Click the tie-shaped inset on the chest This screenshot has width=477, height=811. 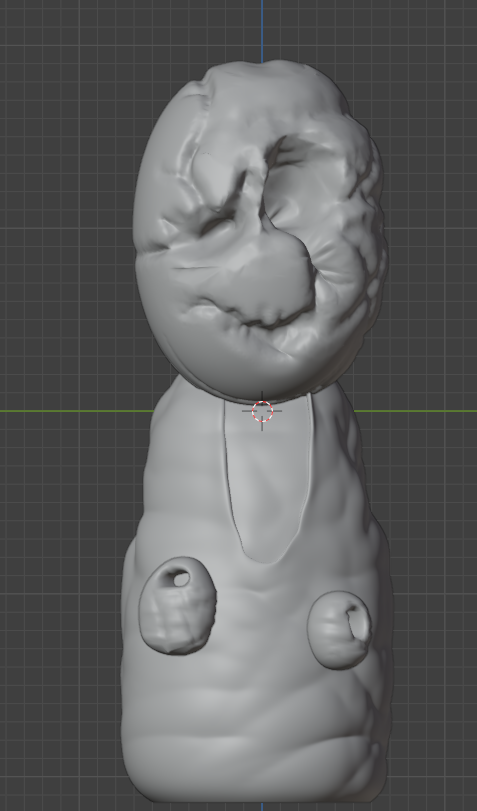click(267, 478)
